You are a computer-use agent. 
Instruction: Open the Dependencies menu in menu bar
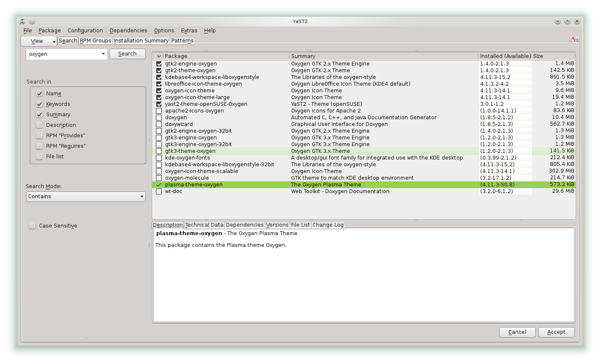[129, 31]
